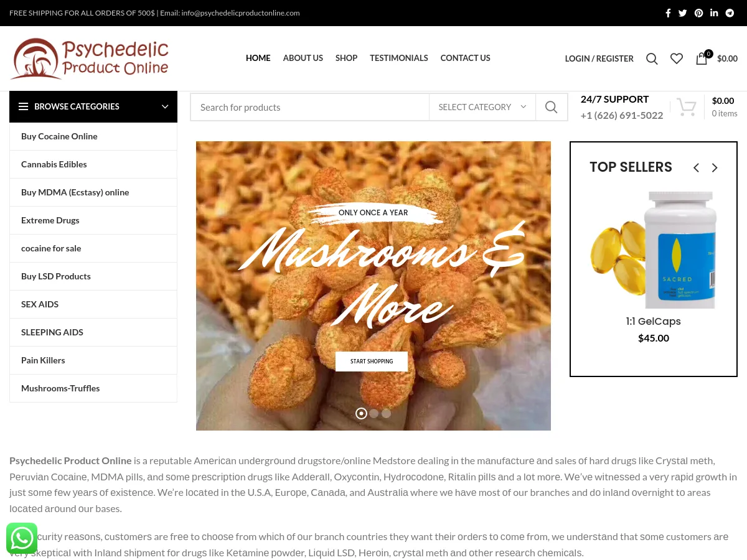
Task: Show next Top Sellers product
Action: [x=715, y=168]
